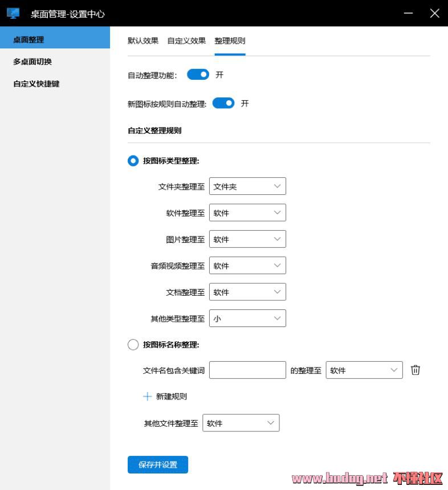
Task: Open the 其他文件整理至 dropdown
Action: (x=241, y=423)
